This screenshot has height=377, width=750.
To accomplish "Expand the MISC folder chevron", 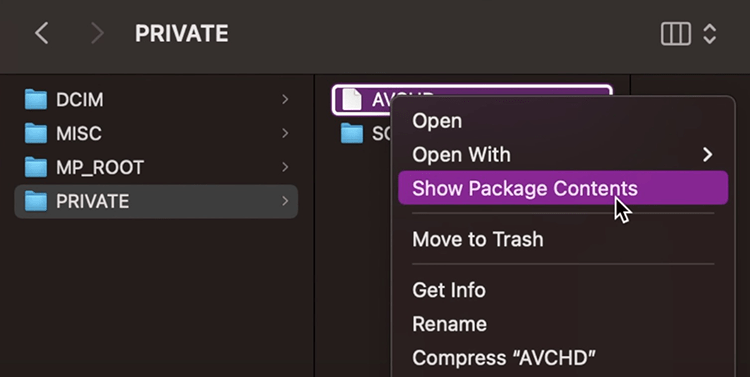I will [x=285, y=133].
